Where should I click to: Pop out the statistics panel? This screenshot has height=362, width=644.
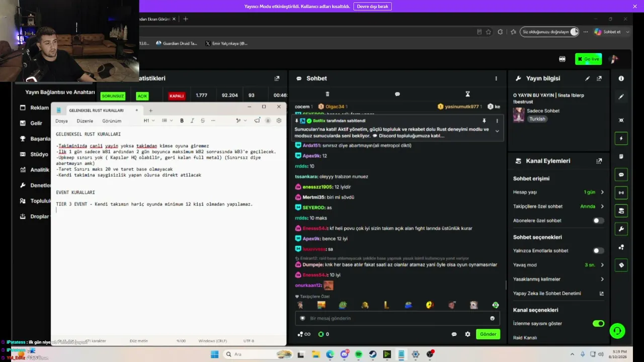[x=277, y=78]
